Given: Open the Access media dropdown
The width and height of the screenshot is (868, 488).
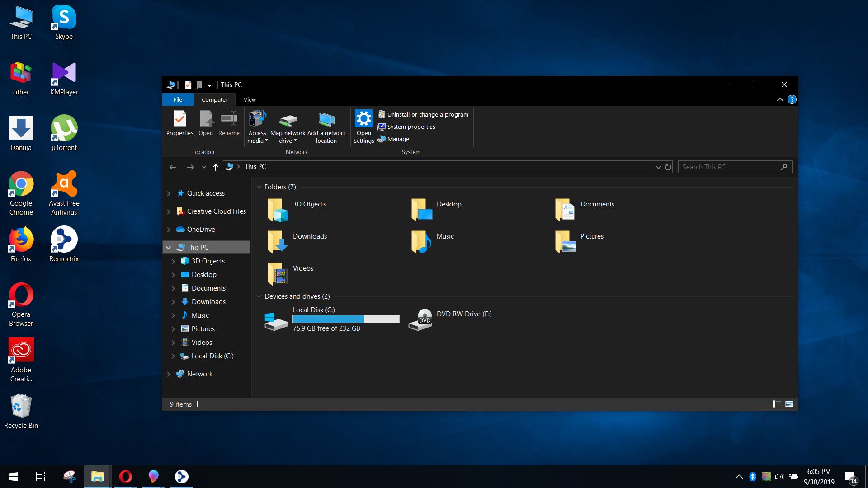Looking at the screenshot, I should point(257,127).
